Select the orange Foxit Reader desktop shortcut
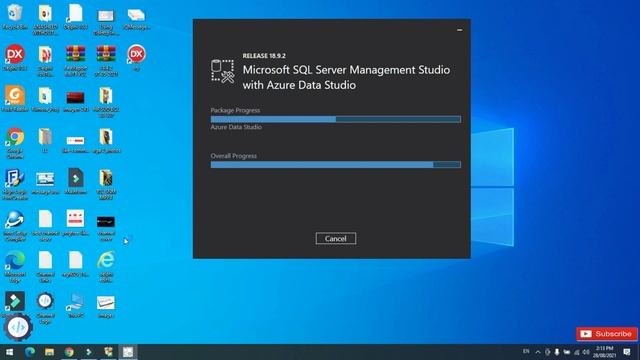Viewport: 640px width, 360px height. 15,99
